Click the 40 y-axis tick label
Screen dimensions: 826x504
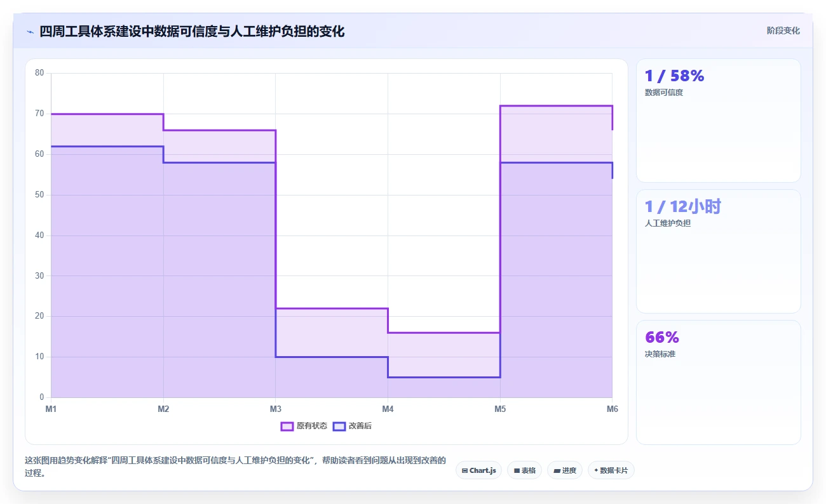[x=39, y=235]
